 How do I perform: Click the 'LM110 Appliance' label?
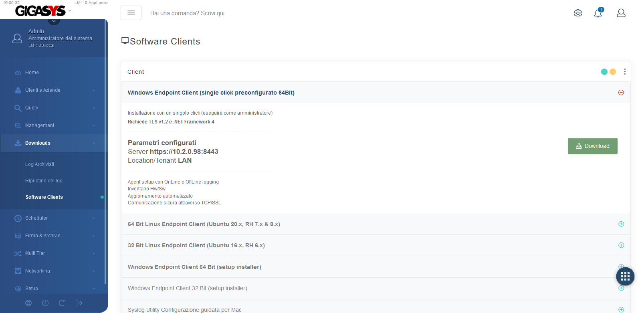[91, 3]
